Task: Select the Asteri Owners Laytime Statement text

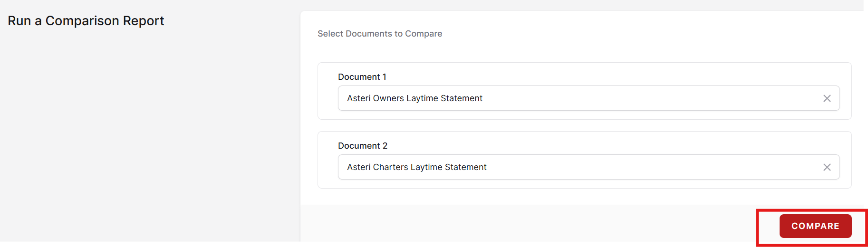Action: [415, 98]
